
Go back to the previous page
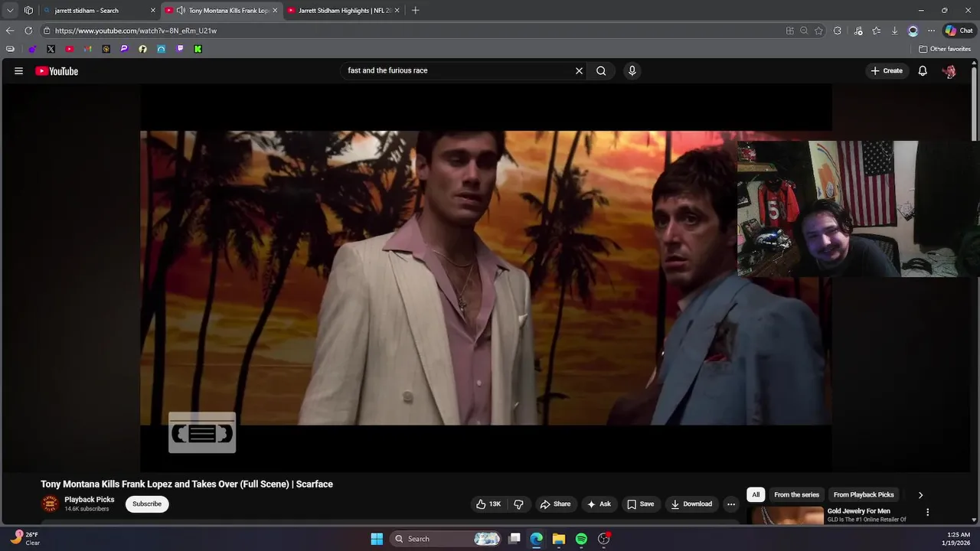click(x=10, y=31)
